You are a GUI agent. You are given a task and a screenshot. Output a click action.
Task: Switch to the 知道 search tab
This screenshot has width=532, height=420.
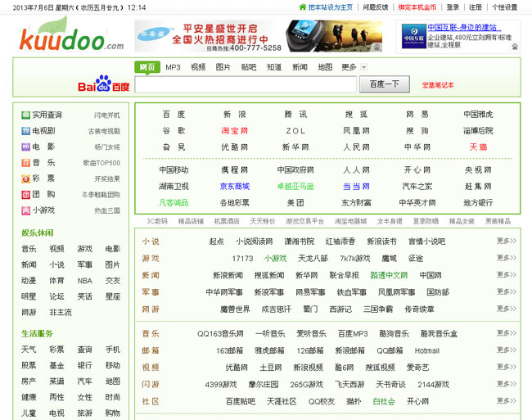coord(274,67)
